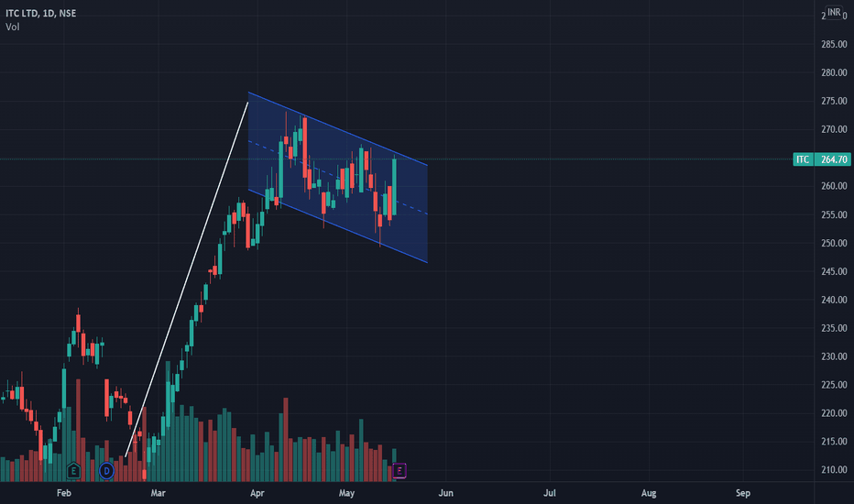Click the 285.00 price axis label
The height and width of the screenshot is (504, 854).
[834, 44]
